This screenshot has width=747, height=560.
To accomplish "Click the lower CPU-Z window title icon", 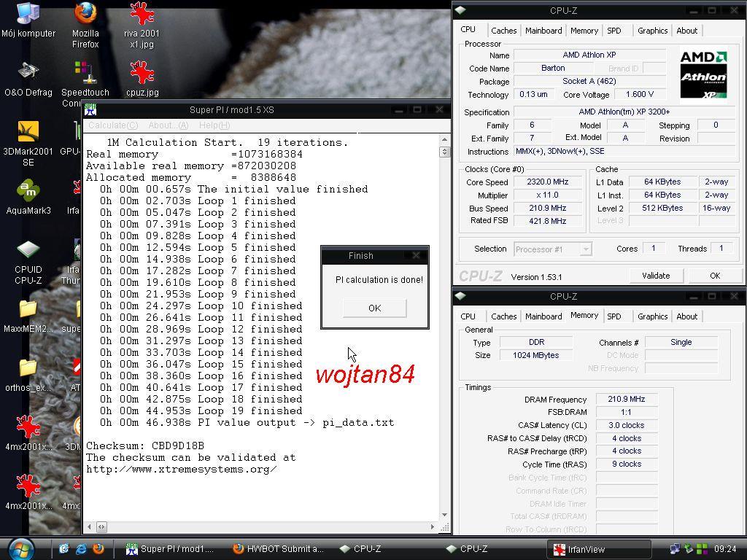I will [460, 296].
